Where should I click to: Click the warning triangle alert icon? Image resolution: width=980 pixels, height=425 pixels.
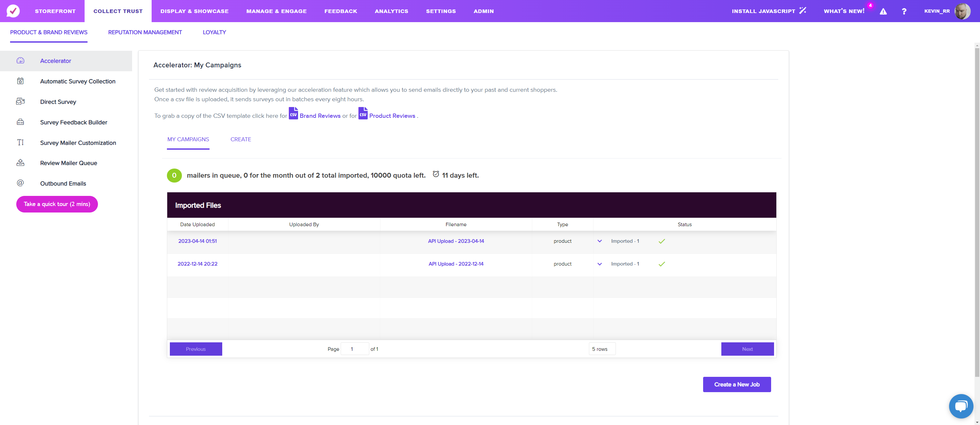pos(883,11)
